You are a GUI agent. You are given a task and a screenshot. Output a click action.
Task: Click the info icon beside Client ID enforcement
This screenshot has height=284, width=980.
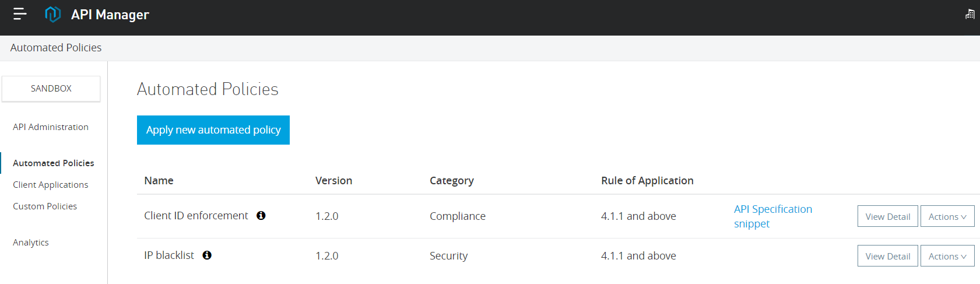click(x=261, y=216)
